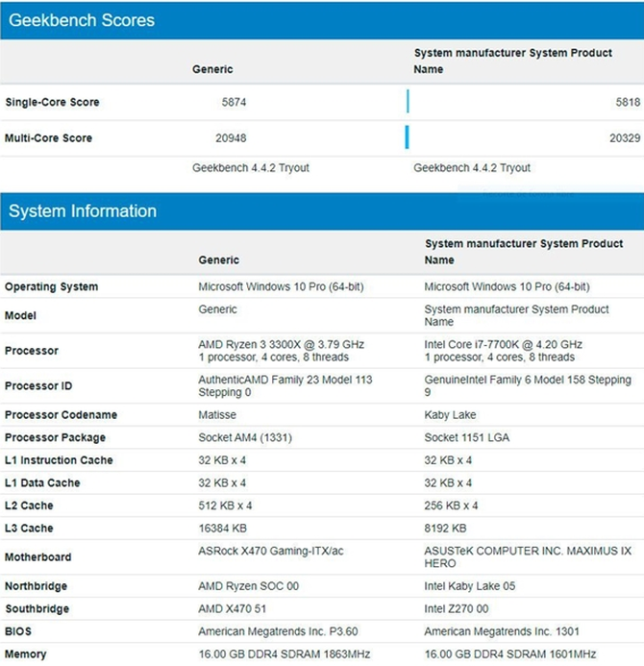The height and width of the screenshot is (666, 644).
Task: Click System manufacturer header in Geekbench Scores table
Action: pyautogui.click(x=512, y=62)
